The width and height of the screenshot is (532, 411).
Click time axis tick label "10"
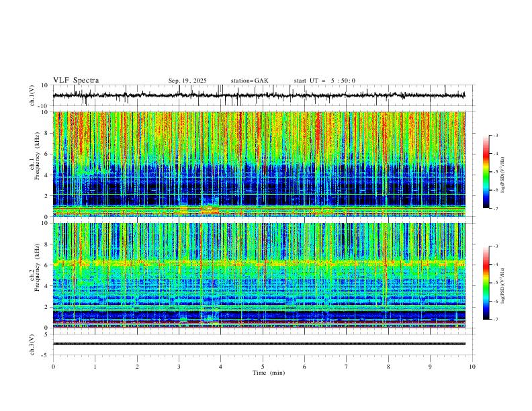pyautogui.click(x=472, y=367)
